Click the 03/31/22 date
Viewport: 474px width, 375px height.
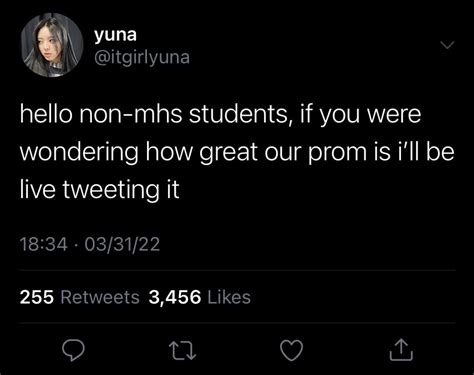tap(122, 244)
